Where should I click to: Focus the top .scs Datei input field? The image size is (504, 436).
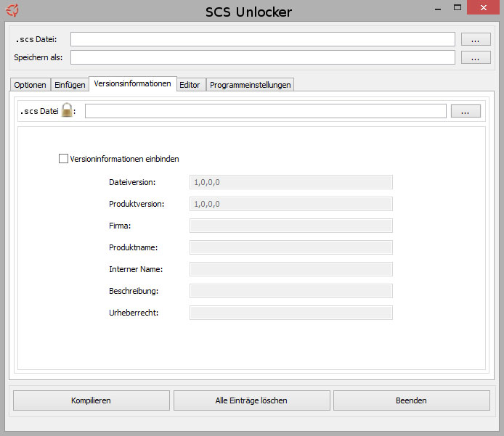click(x=263, y=39)
